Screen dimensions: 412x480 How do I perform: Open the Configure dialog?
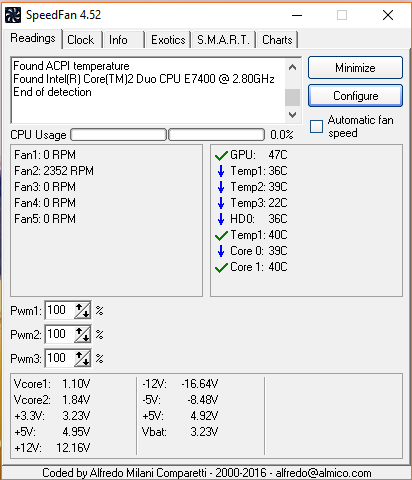click(x=355, y=96)
